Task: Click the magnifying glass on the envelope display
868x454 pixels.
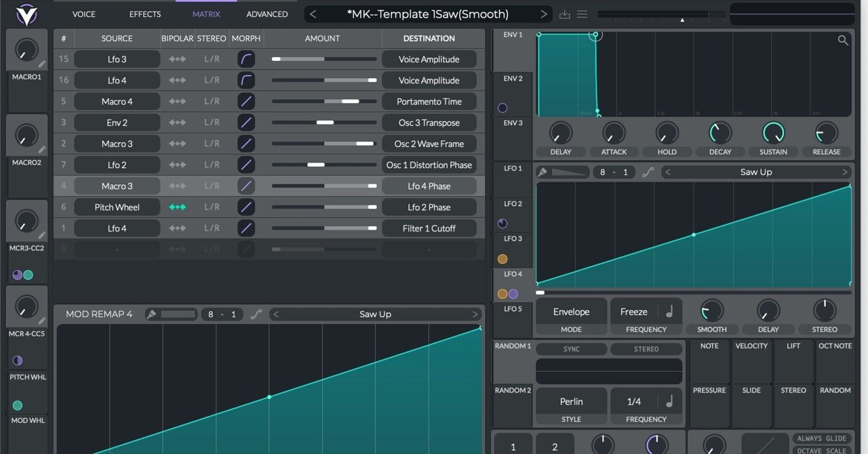Action: pos(843,41)
